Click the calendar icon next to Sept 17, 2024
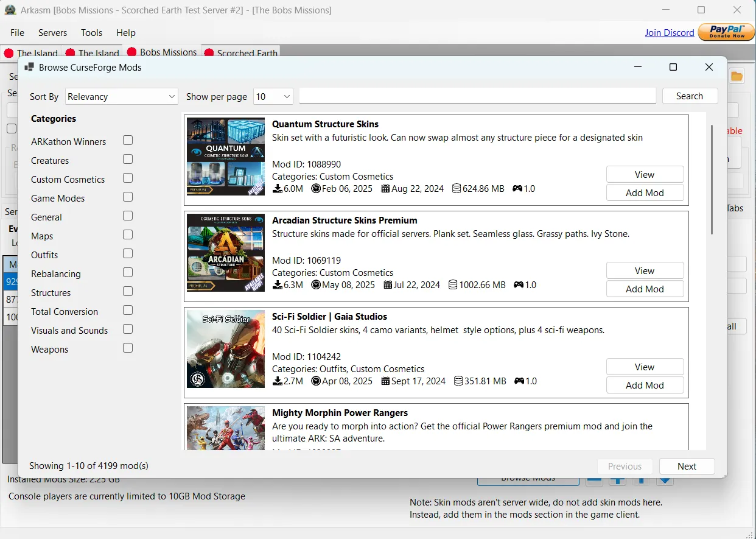This screenshot has width=756, height=539. click(386, 381)
